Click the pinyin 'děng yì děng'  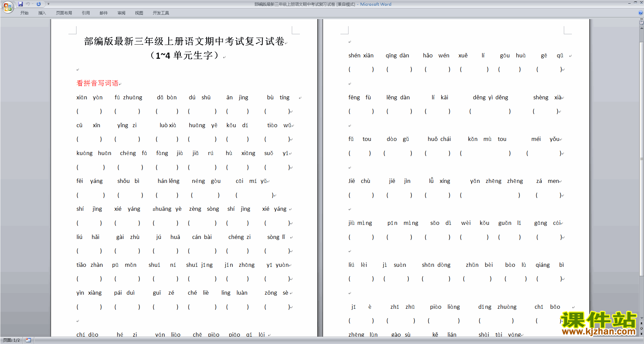pyautogui.click(x=490, y=97)
